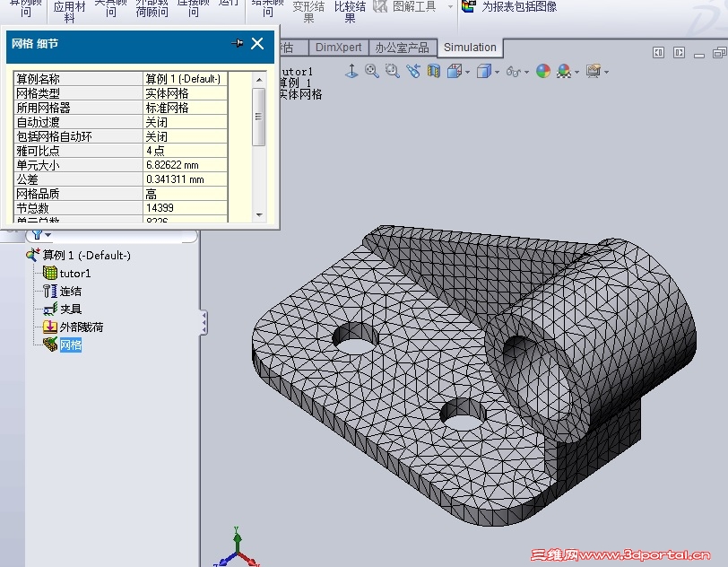The height and width of the screenshot is (567, 728).
Task: Expand the Apply Scene dropdown arrow
Action: coord(577,72)
